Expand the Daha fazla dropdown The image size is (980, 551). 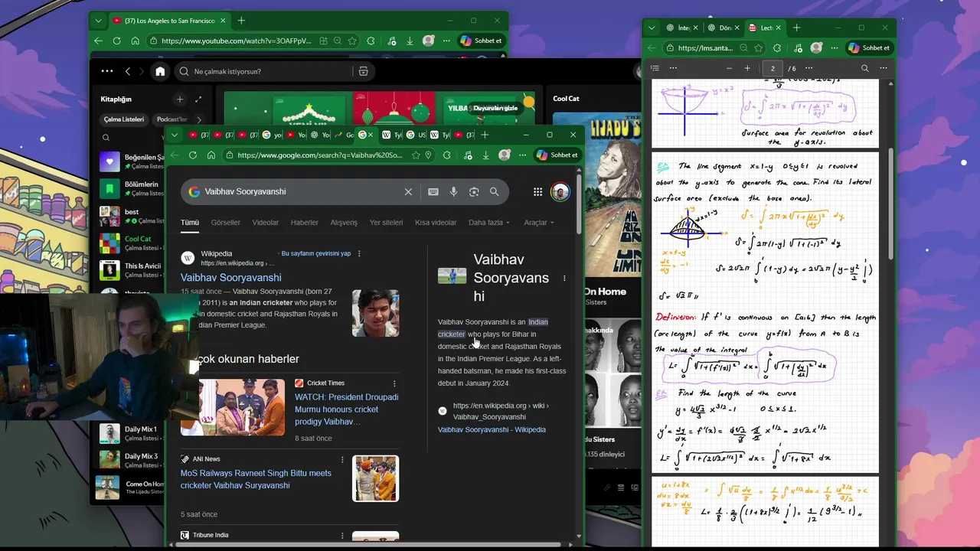489,223
